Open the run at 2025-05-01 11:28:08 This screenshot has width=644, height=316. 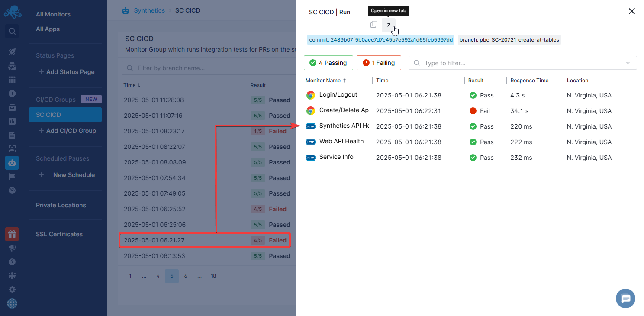click(207, 100)
